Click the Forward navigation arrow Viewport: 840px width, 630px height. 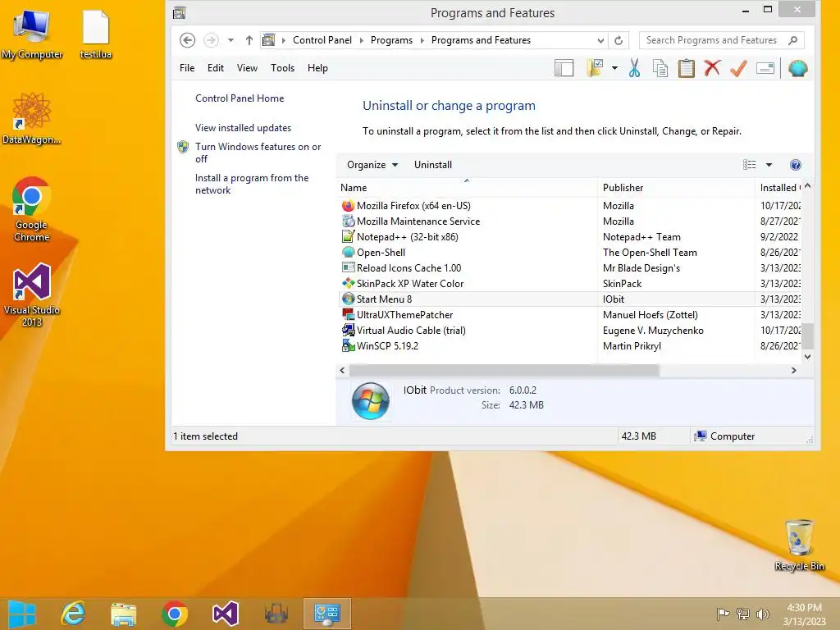pos(211,40)
